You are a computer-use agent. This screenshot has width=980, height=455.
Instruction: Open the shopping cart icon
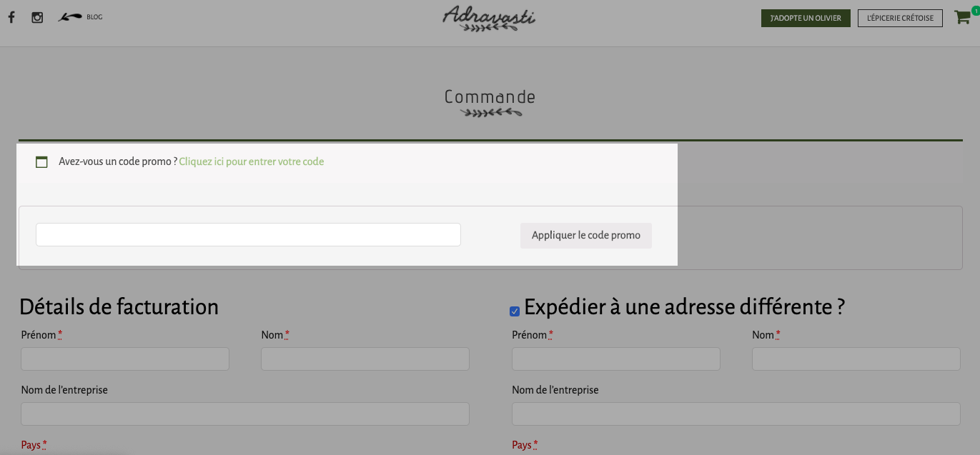coord(962,18)
